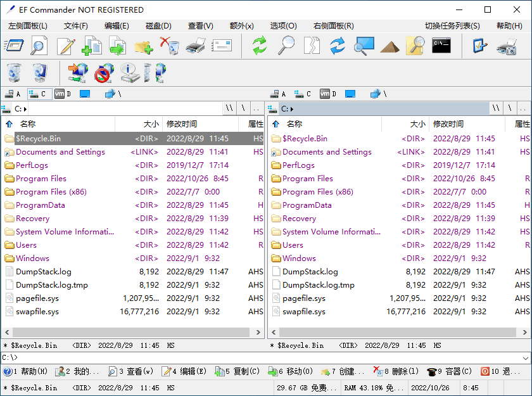Select vm drive D in left panel
This screenshot has width=532, height=396.
pyautogui.click(x=63, y=94)
